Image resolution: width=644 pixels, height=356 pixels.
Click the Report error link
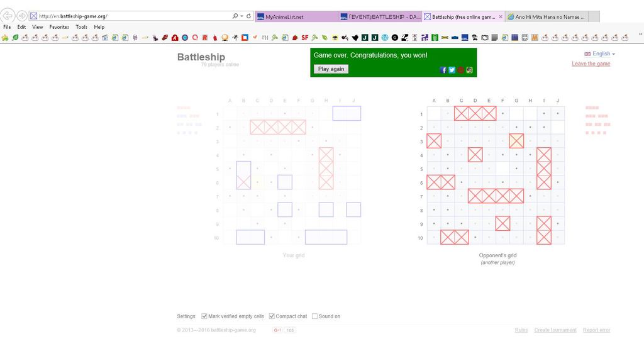coord(596,330)
